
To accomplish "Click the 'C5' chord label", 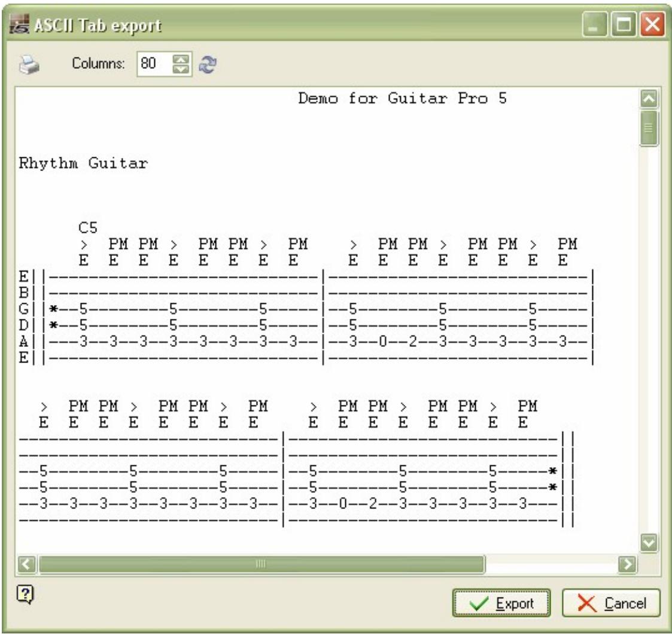I will [x=88, y=227].
